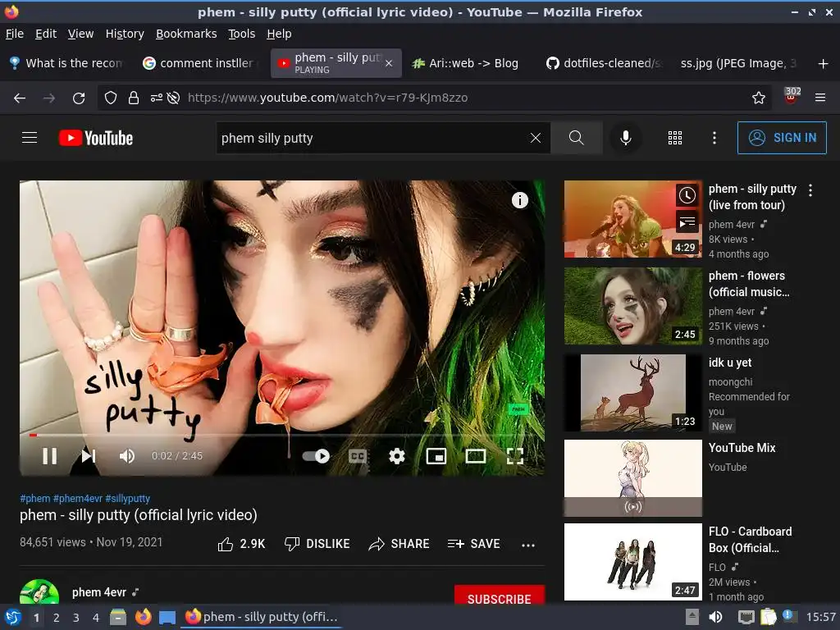Reload the current page

tap(79, 98)
